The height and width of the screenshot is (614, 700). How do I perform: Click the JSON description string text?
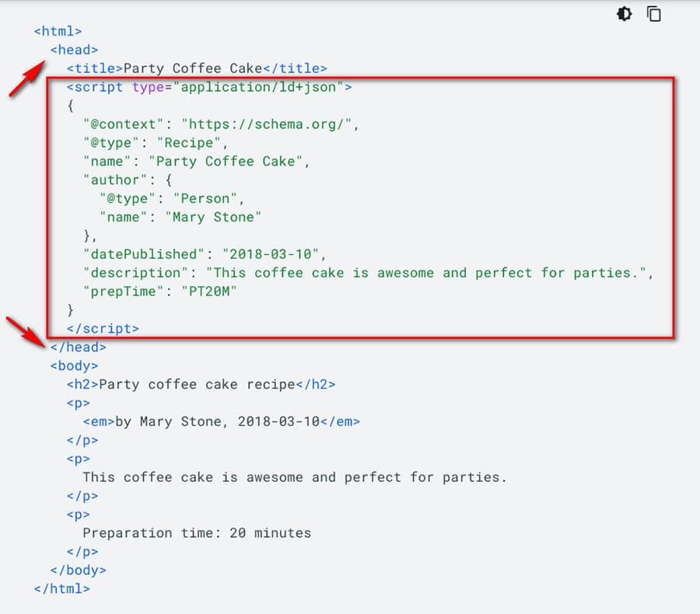[x=430, y=273]
